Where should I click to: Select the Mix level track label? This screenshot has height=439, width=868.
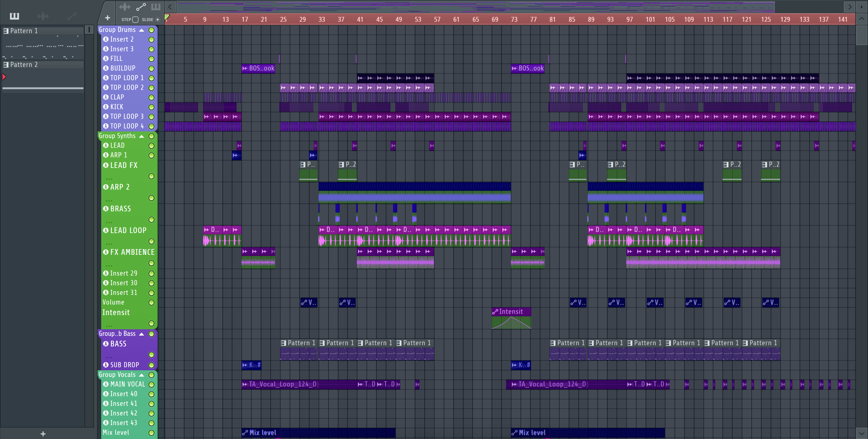[115, 432]
